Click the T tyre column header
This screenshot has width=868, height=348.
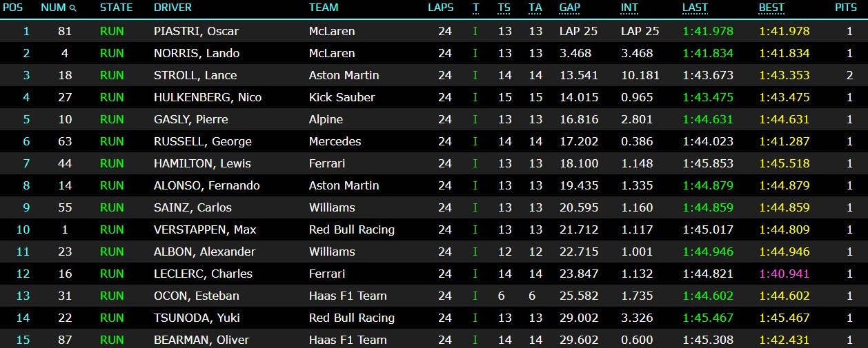475,8
